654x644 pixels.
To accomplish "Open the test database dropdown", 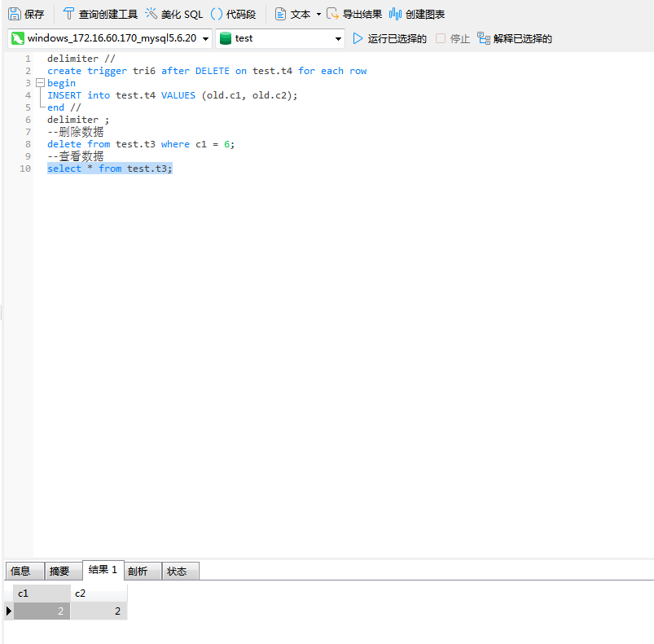I will coord(338,38).
